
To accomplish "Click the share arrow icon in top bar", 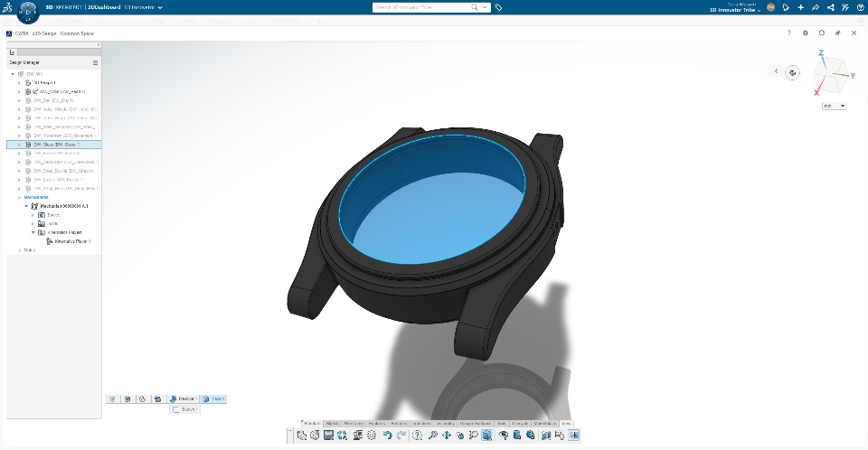I will coord(816,7).
